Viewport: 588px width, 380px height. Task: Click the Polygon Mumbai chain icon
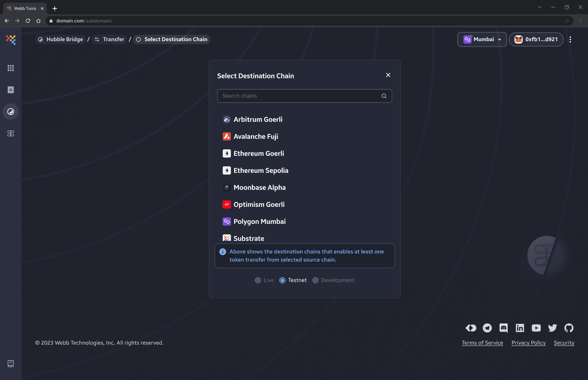point(227,221)
